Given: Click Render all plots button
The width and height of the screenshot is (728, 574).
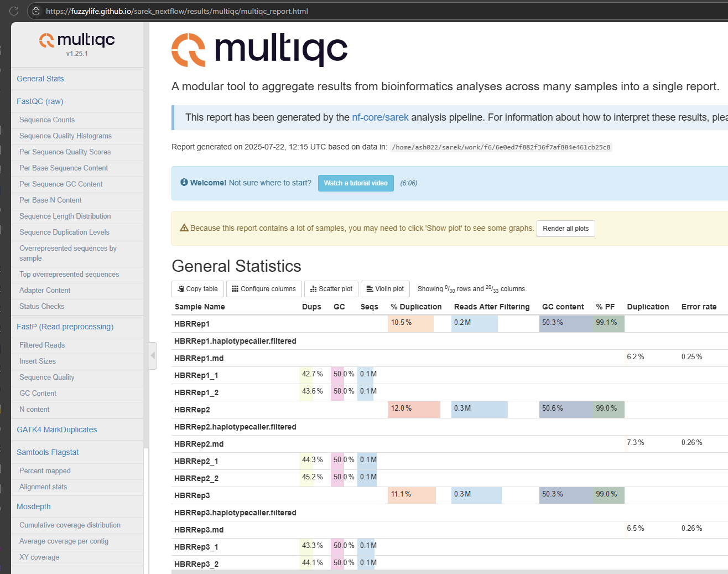Looking at the screenshot, I should (566, 229).
